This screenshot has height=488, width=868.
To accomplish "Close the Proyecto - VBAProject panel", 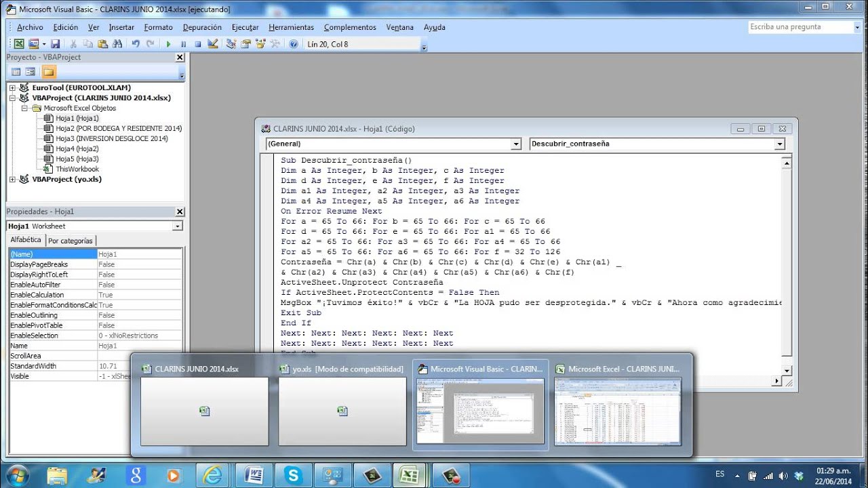I will 180,58.
